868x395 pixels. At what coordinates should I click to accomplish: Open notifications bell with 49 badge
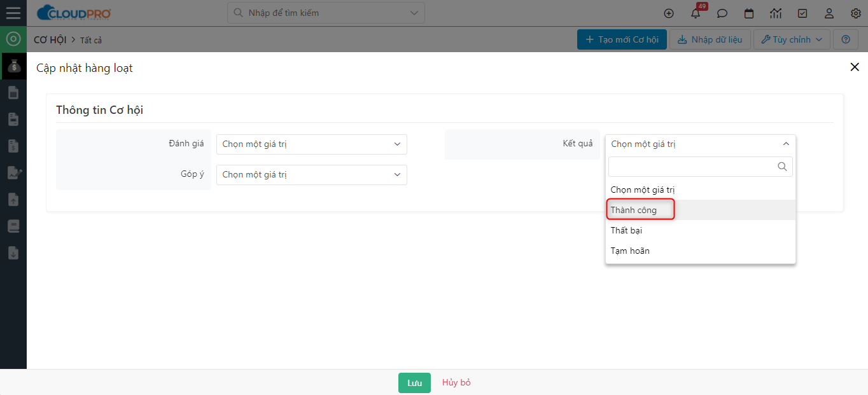(x=696, y=13)
